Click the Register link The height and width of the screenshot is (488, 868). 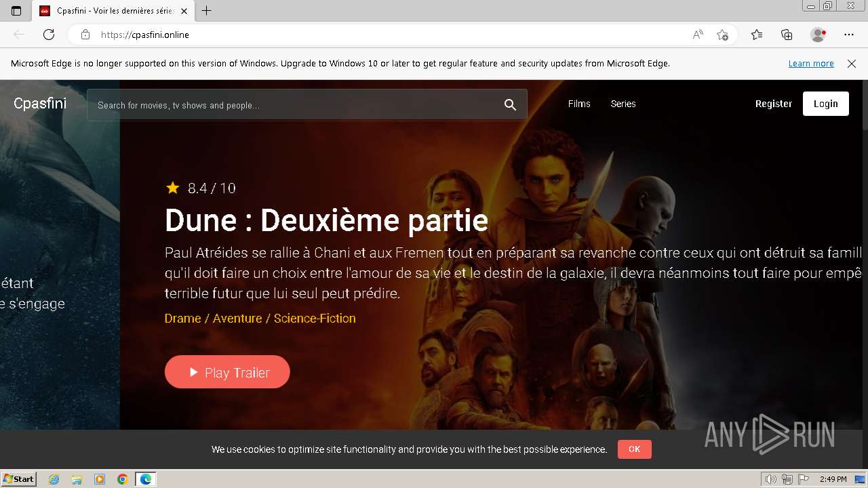pos(774,104)
